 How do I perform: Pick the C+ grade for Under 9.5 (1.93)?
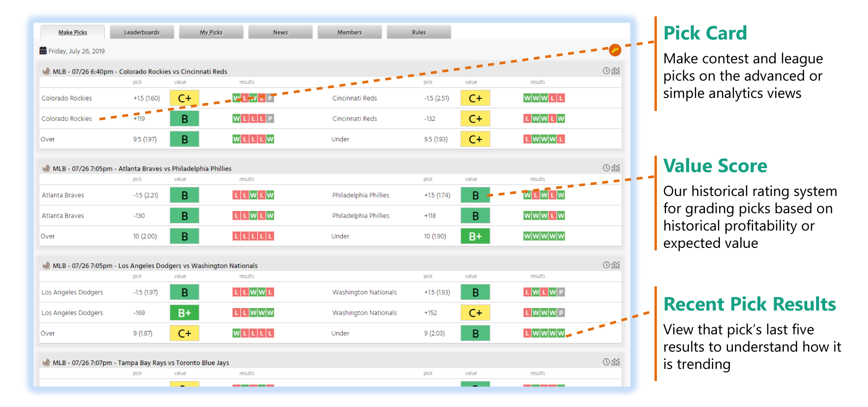point(475,139)
